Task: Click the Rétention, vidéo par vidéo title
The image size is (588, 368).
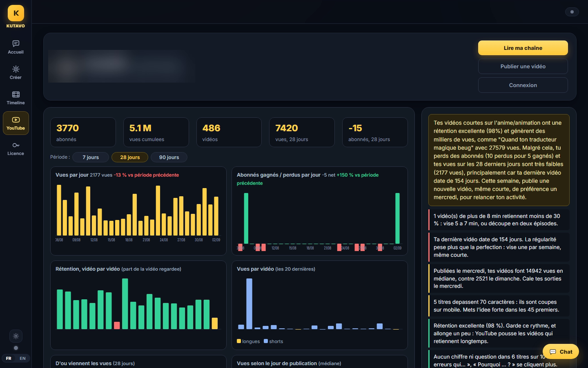Action: [88, 269]
